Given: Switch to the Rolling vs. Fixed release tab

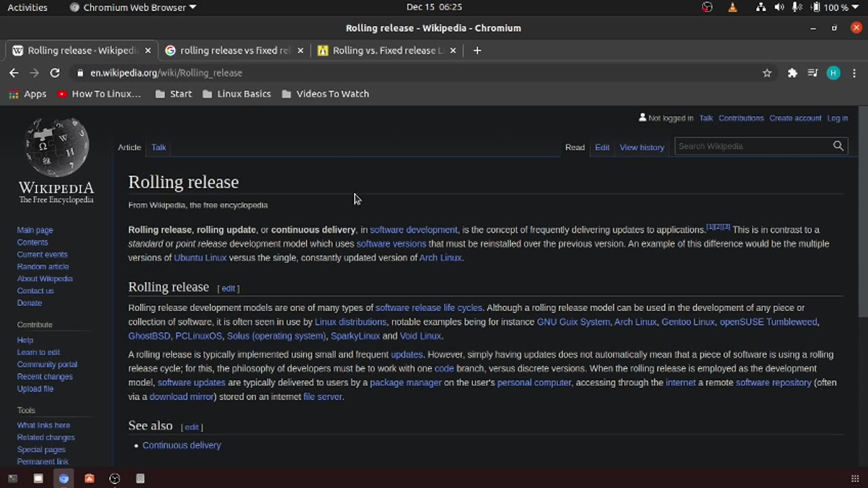Looking at the screenshot, I should (x=388, y=50).
